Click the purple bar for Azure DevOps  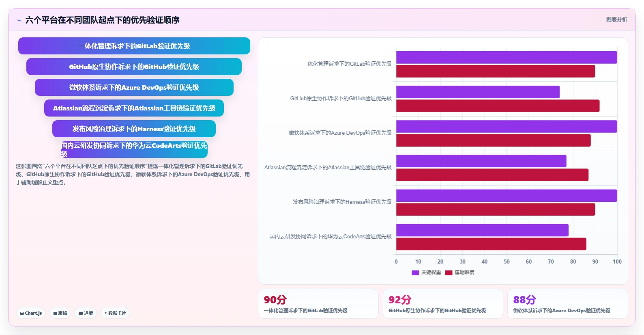(x=507, y=126)
